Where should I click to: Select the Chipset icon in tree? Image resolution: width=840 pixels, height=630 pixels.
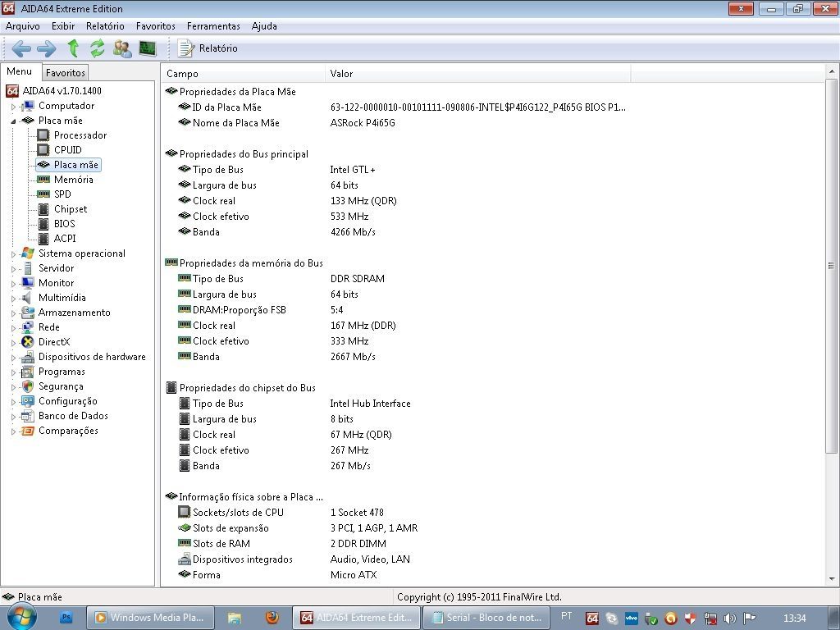[x=43, y=209]
